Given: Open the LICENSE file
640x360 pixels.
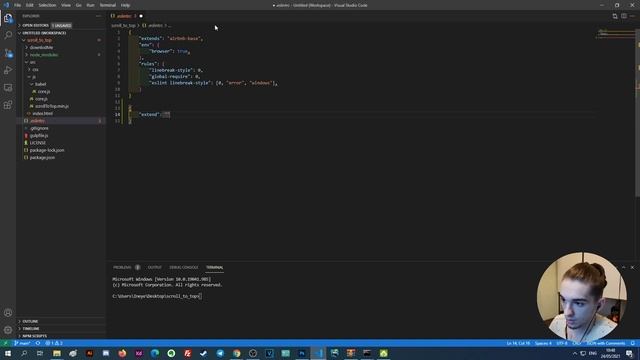Looking at the screenshot, I should click(38, 143).
